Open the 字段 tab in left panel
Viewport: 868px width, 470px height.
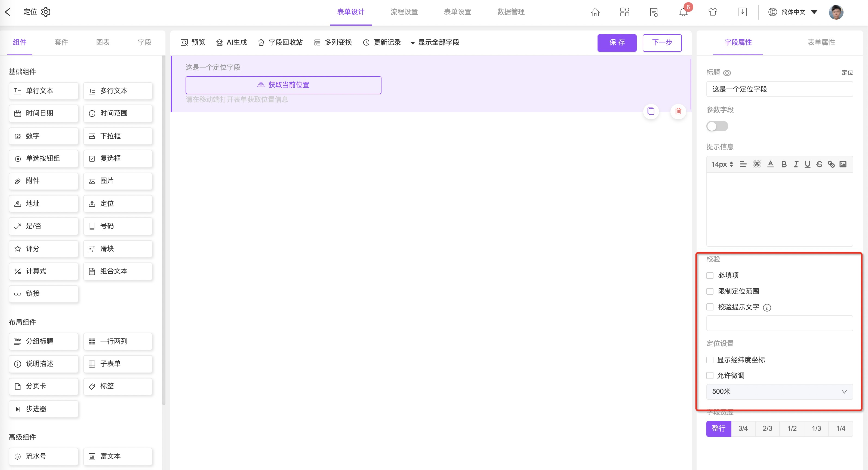144,42
